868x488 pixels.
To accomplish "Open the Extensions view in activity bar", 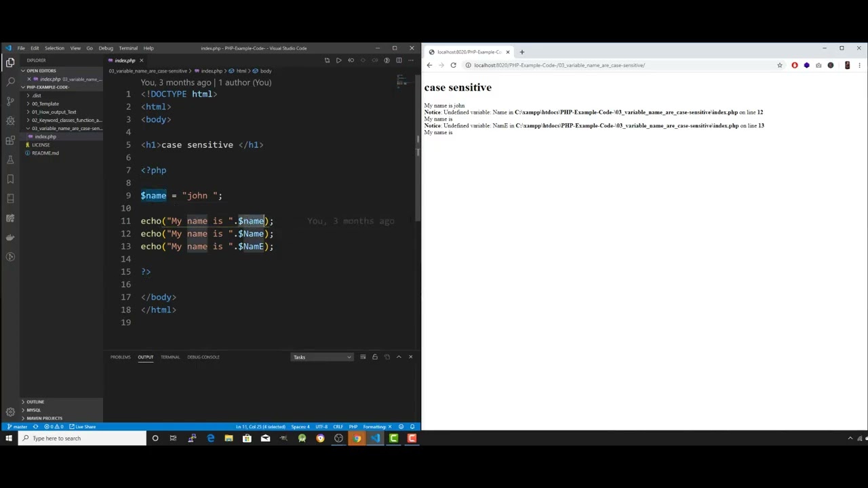I will pyautogui.click(x=10, y=140).
